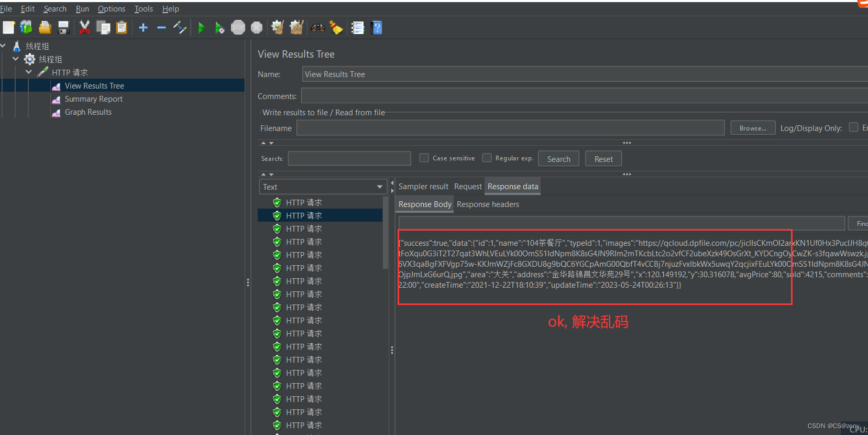868x435 pixels.
Task: Click the Summary Report tree label
Action: click(x=94, y=99)
